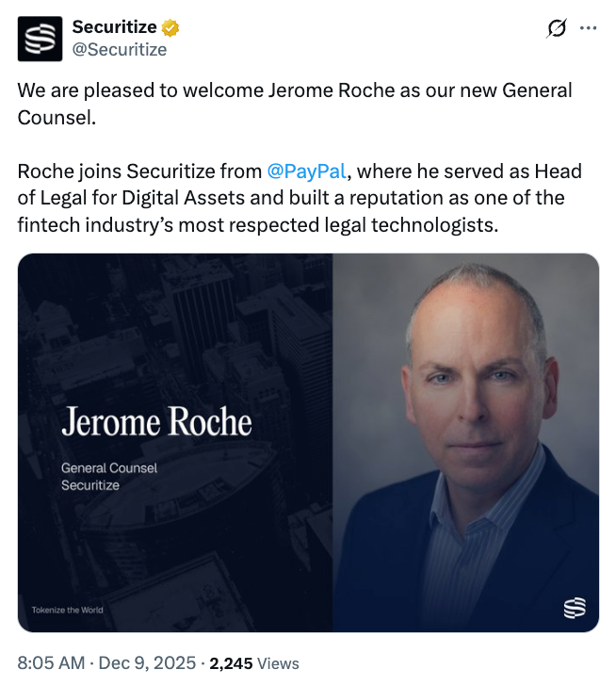Click the "Tokenize the World" tagline
The width and height of the screenshot is (616, 686).
point(67,610)
